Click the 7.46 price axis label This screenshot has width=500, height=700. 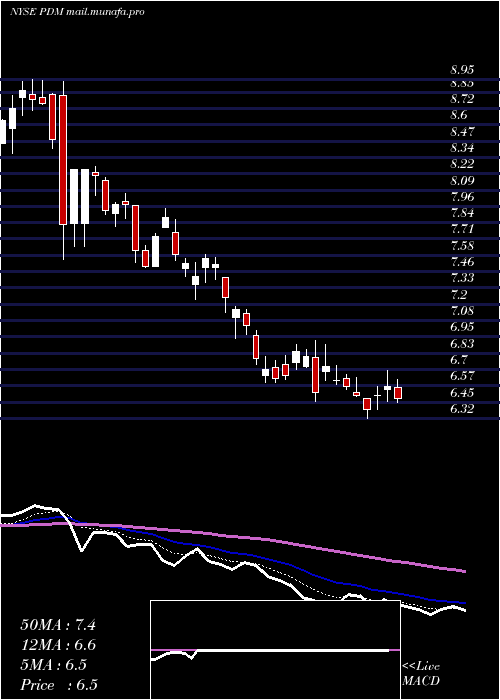point(462,262)
